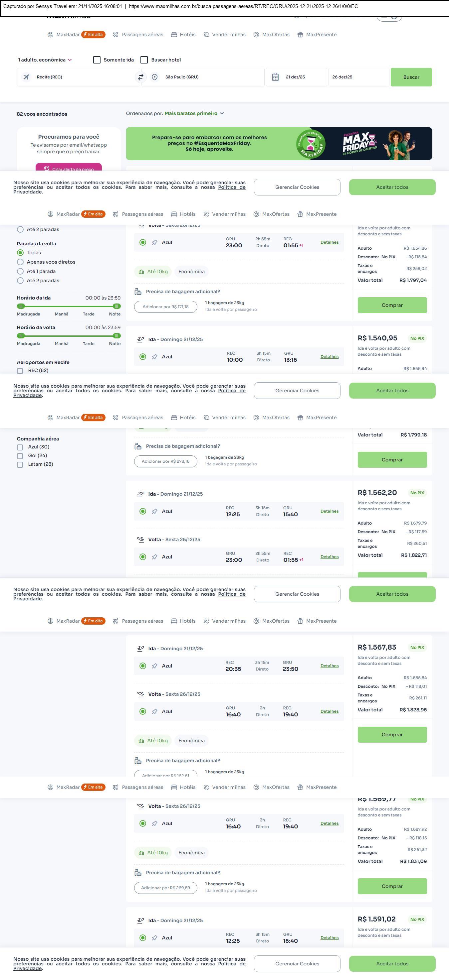449x980 pixels.
Task: Check the Gol (24) airline filter
Action: click(x=20, y=456)
